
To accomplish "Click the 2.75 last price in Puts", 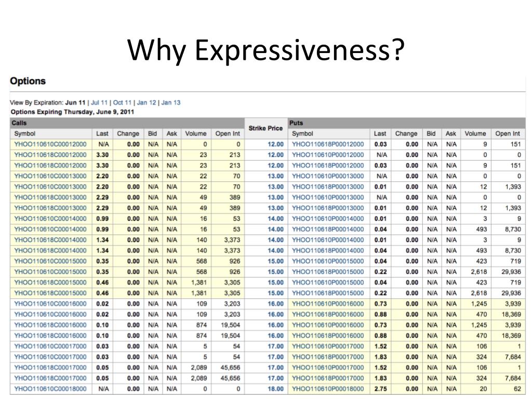I will 381,389.
